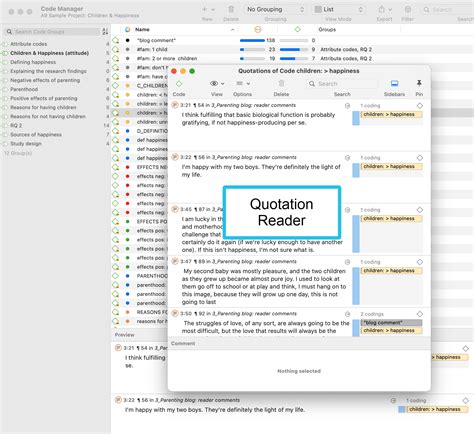Click comment icon of 3:22 in Code Manager preview
Screen dimensions: 474x434
click(393, 400)
